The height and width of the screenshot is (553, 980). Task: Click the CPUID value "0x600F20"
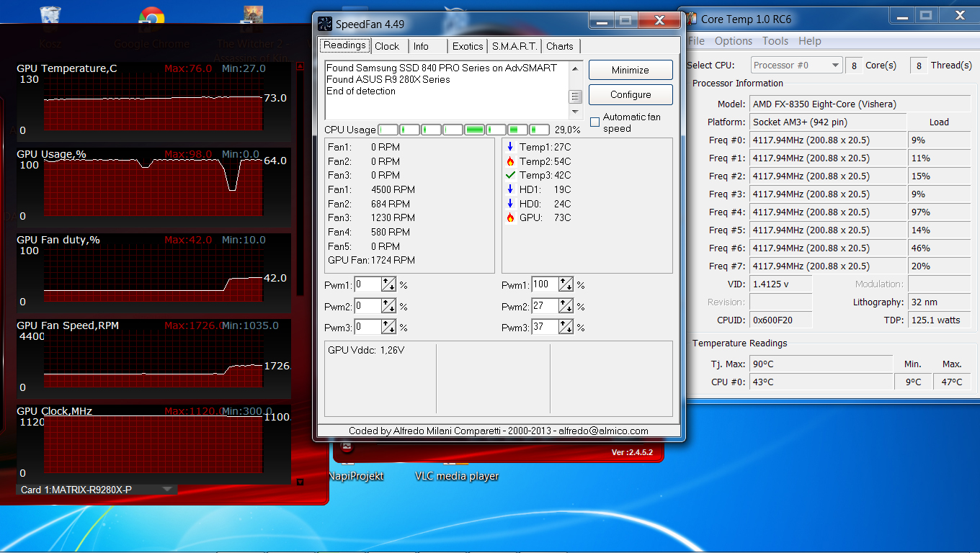pos(780,320)
